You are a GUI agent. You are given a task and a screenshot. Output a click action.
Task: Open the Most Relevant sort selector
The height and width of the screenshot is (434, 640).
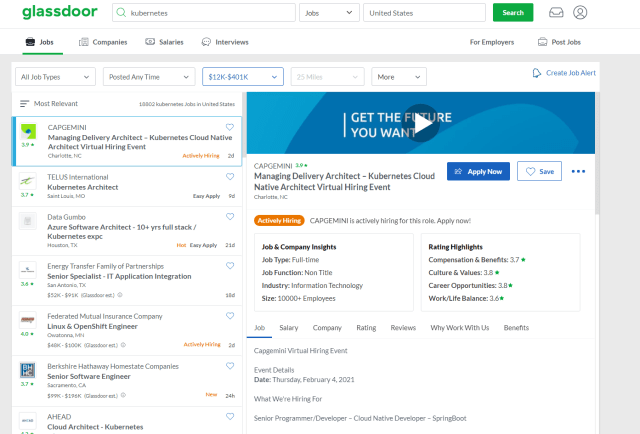pyautogui.click(x=49, y=104)
